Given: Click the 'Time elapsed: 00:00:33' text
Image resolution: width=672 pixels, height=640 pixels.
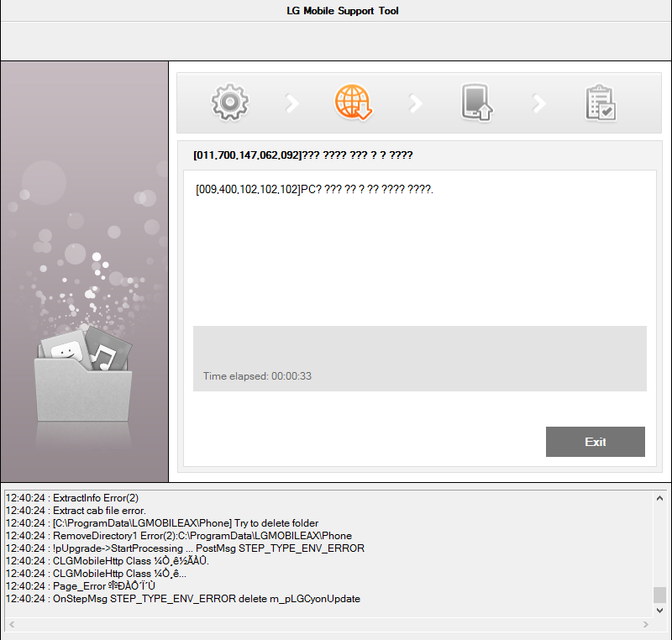Looking at the screenshot, I should click(257, 376).
